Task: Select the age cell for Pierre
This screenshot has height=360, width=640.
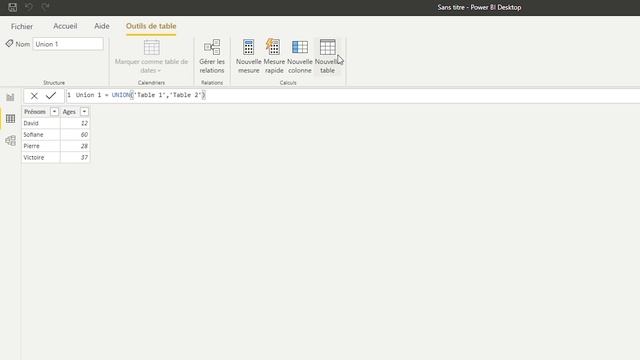Action: (x=75, y=146)
